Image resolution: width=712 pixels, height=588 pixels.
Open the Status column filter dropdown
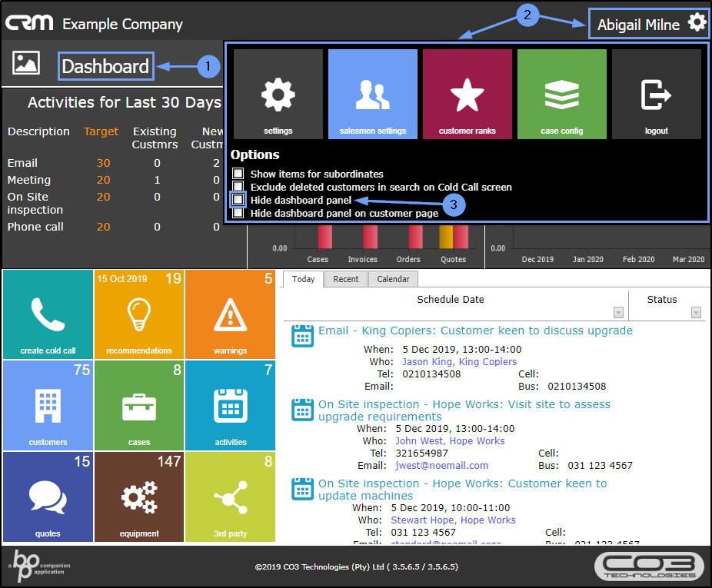[x=696, y=312]
